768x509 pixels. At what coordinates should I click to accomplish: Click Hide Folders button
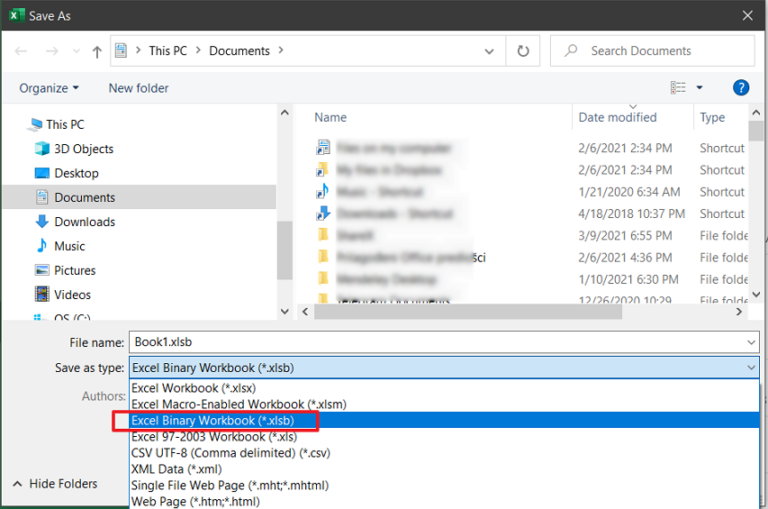coord(55,484)
